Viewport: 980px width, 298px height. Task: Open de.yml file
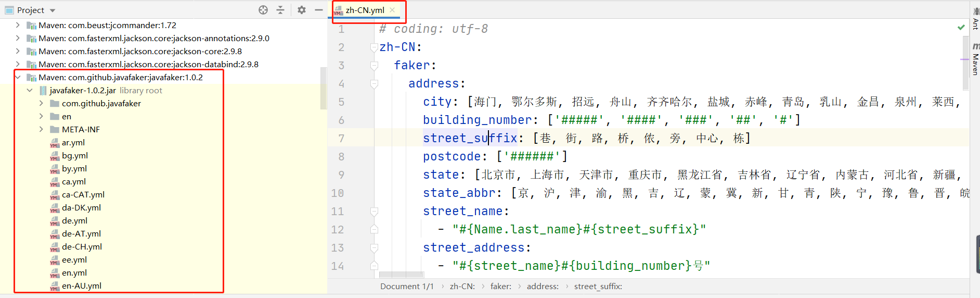point(74,220)
